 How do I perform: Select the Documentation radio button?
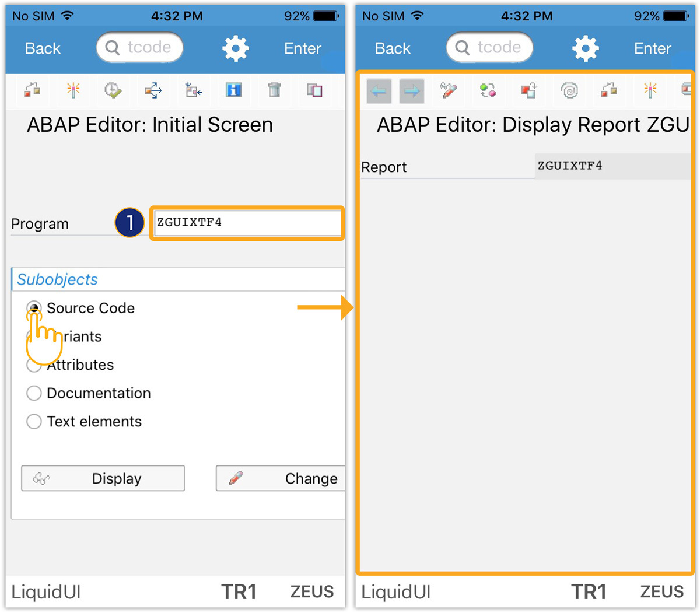34,393
